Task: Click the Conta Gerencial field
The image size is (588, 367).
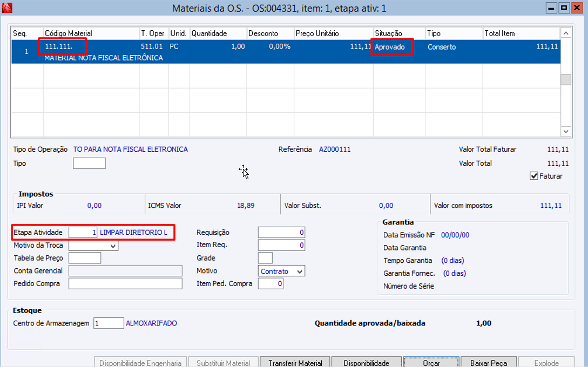Action: click(x=125, y=270)
